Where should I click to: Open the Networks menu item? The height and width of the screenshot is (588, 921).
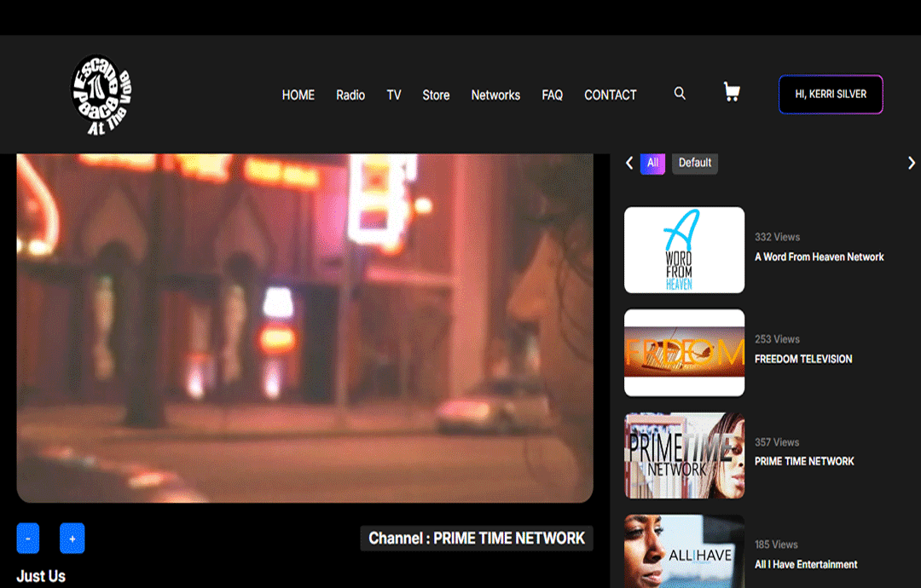495,95
